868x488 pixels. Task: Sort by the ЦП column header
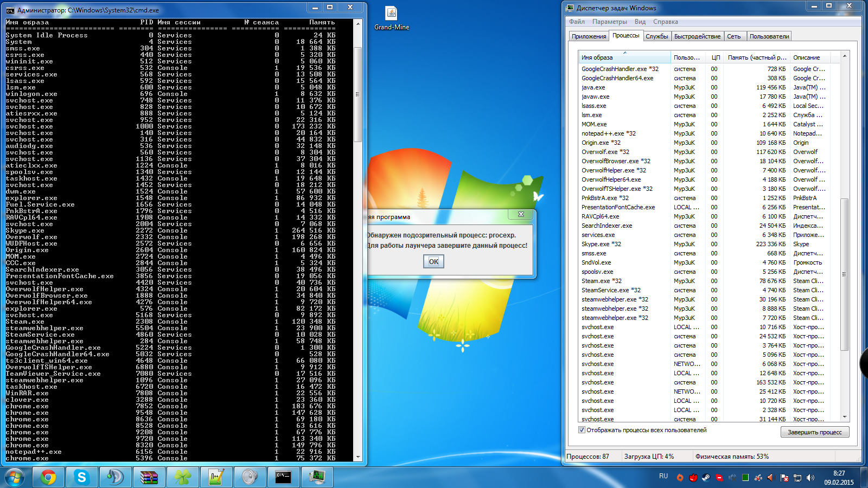716,57
